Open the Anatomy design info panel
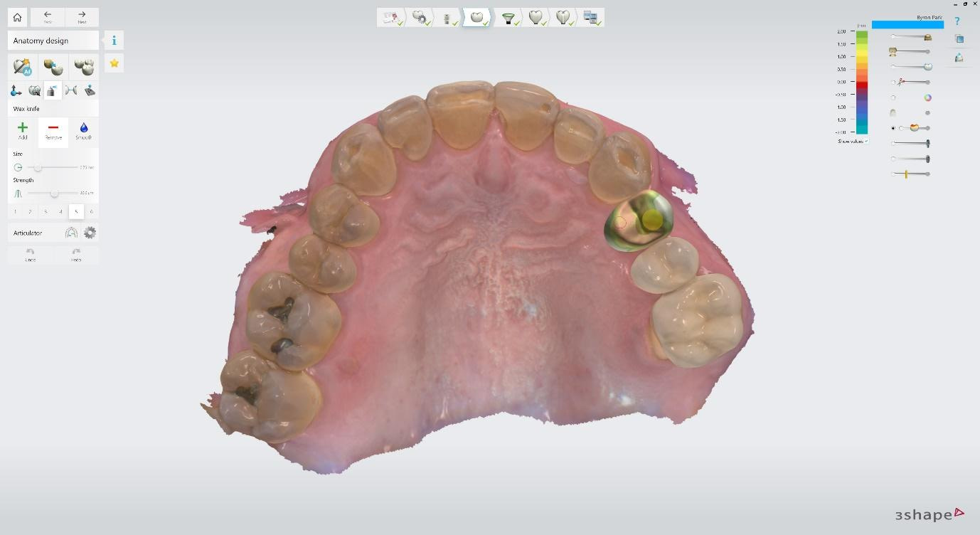Viewport: 980px width, 535px height. click(x=114, y=41)
